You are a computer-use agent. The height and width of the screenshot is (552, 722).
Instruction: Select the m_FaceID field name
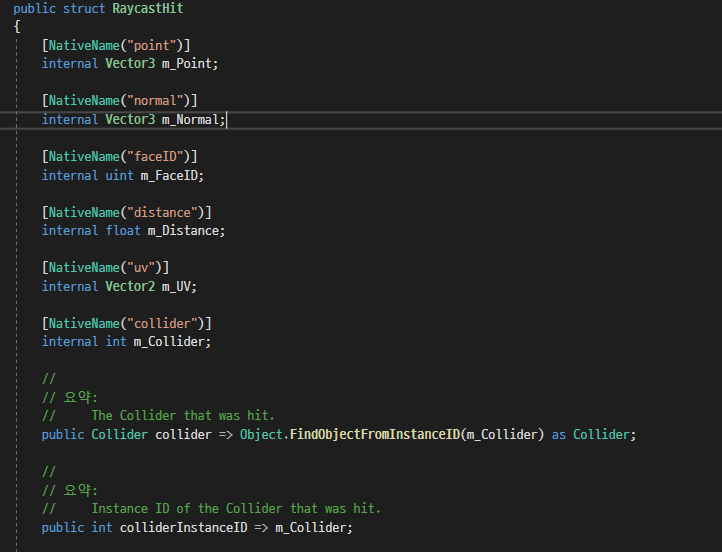169,175
